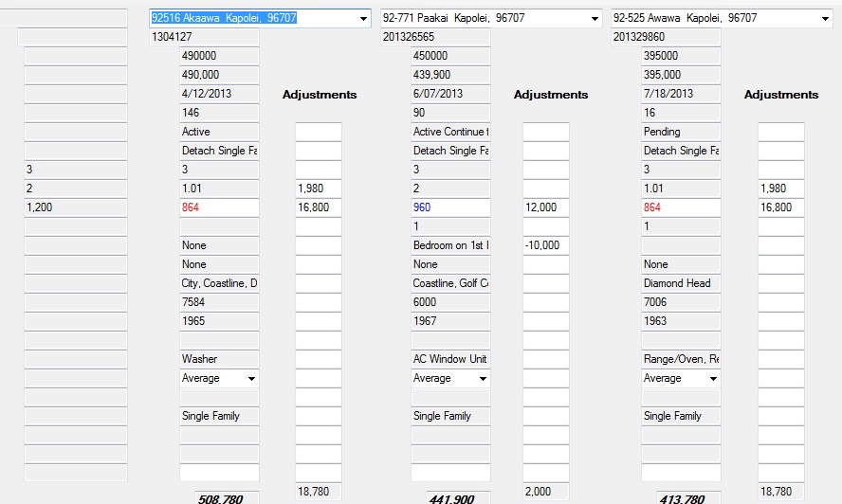The height and width of the screenshot is (504, 842).
Task: Click the -10,000 adjustment field
Action: point(546,245)
